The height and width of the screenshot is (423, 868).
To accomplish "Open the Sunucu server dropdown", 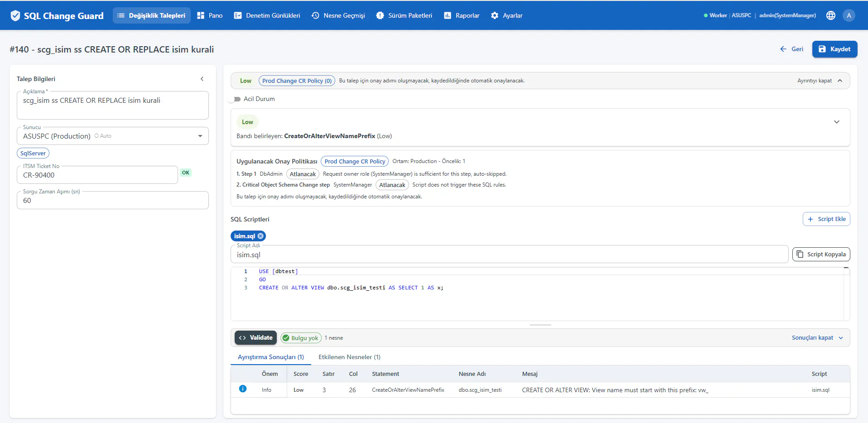I will click(113, 136).
